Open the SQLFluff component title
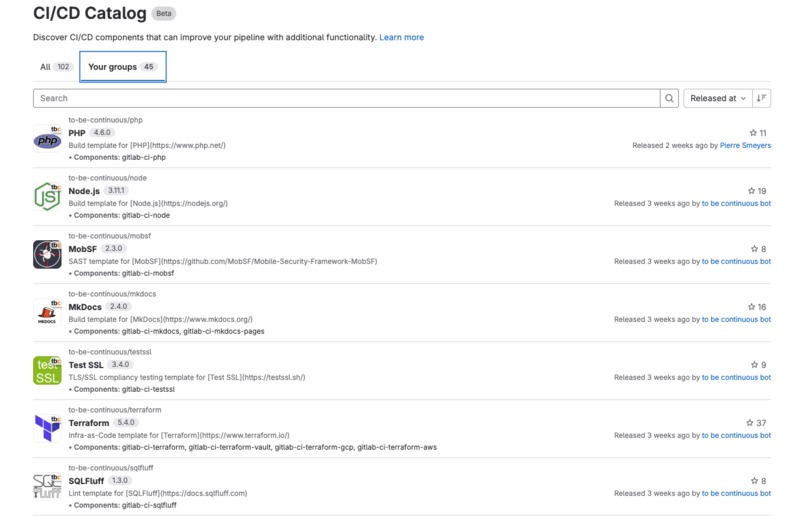 click(x=86, y=481)
